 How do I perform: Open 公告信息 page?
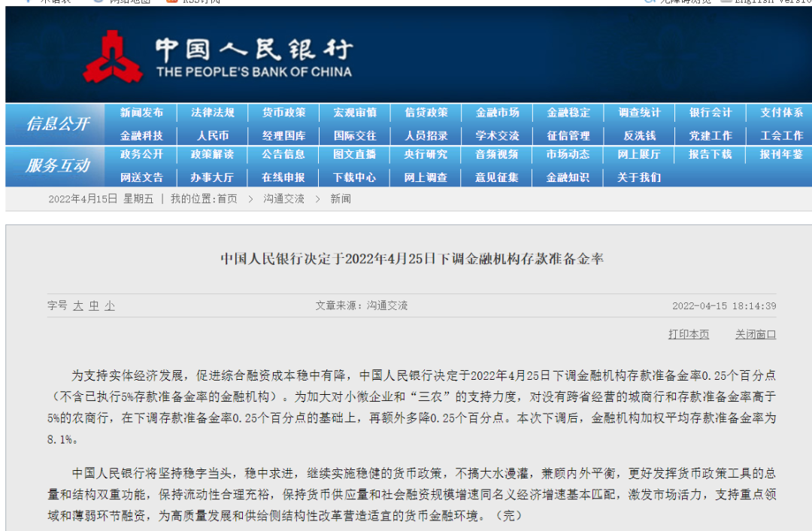pos(283,154)
